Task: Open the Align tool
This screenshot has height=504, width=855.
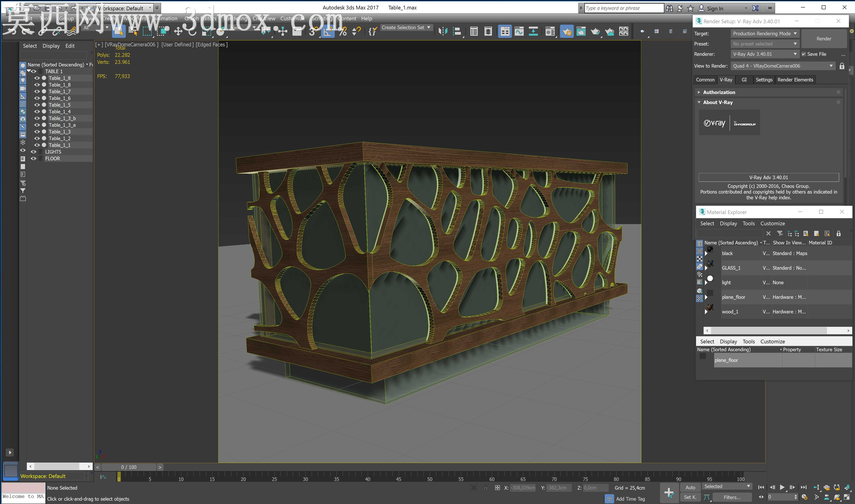Action: point(457,32)
